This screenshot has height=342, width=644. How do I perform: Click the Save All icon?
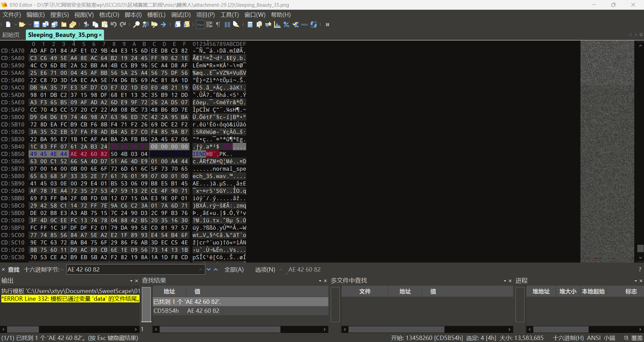(55, 24)
